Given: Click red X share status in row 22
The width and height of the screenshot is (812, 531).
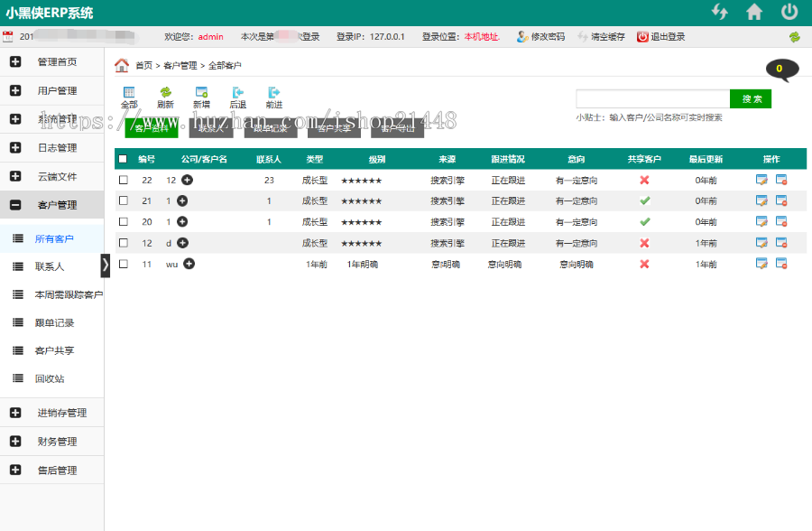Looking at the screenshot, I should 644,180.
